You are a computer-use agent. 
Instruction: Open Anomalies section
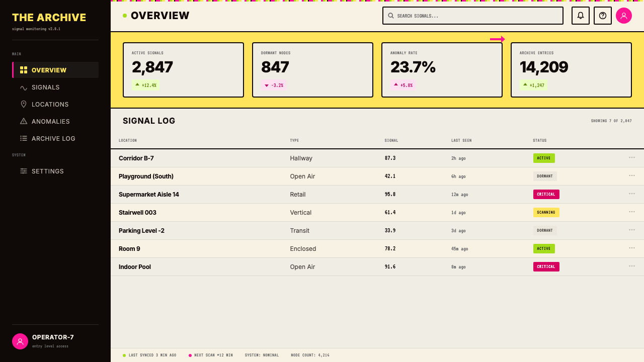tap(55, 121)
